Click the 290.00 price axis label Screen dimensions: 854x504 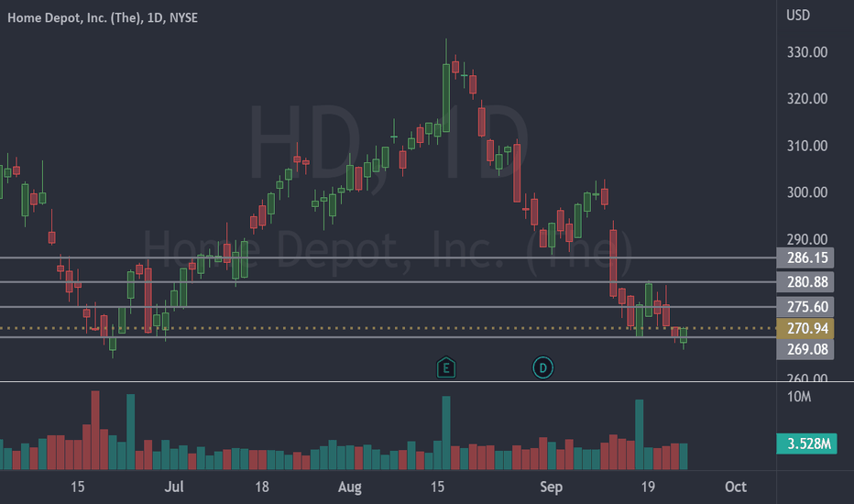pyautogui.click(x=807, y=239)
